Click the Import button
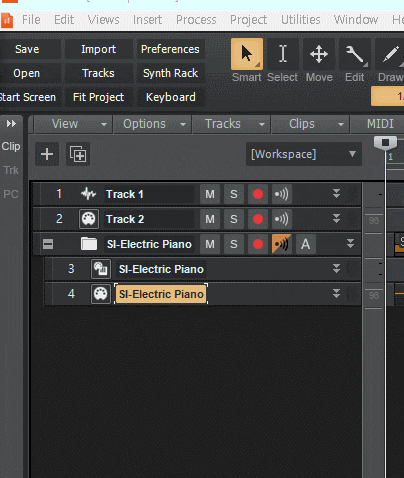 tap(99, 49)
